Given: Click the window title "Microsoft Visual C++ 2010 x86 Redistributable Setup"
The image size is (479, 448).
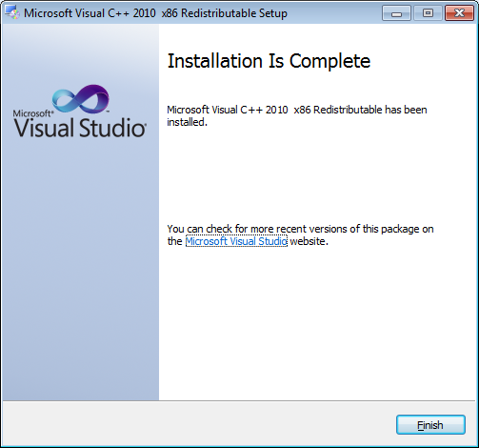Looking at the screenshot, I should pyautogui.click(x=155, y=13).
